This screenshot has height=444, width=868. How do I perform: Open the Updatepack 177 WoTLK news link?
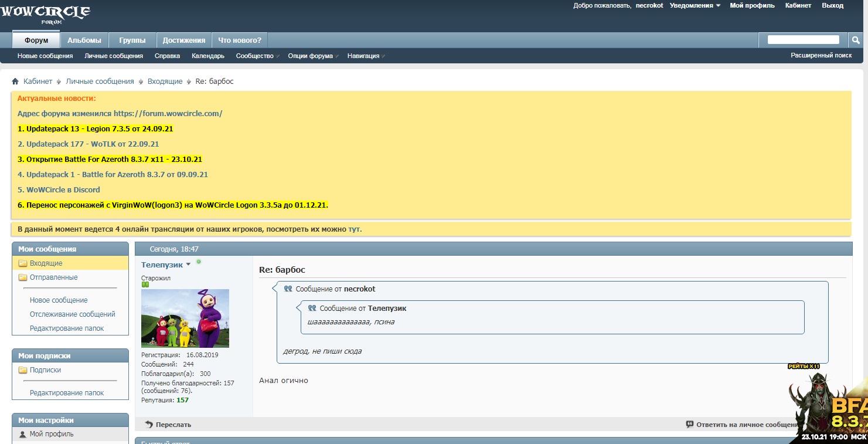pyautogui.click(x=88, y=144)
